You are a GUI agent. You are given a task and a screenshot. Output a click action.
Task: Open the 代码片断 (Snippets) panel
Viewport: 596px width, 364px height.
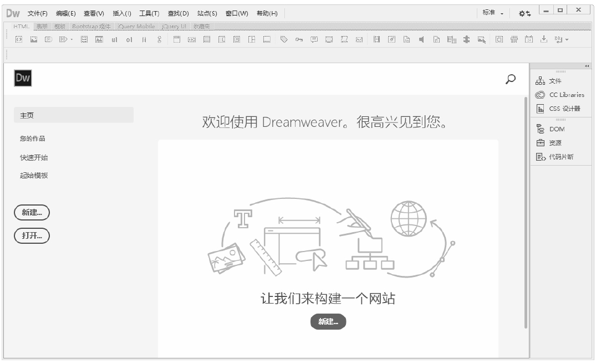click(555, 157)
